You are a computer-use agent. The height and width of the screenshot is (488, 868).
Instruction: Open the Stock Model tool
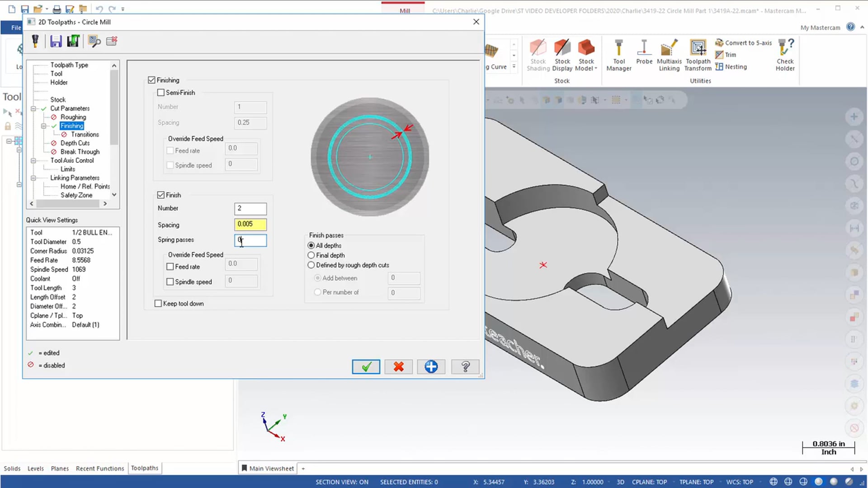pyautogui.click(x=586, y=54)
